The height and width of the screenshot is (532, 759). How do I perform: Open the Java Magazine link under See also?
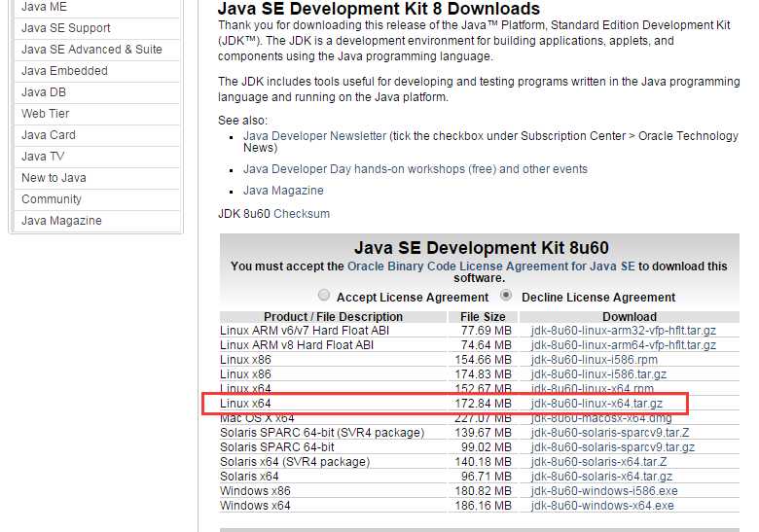pyautogui.click(x=283, y=190)
